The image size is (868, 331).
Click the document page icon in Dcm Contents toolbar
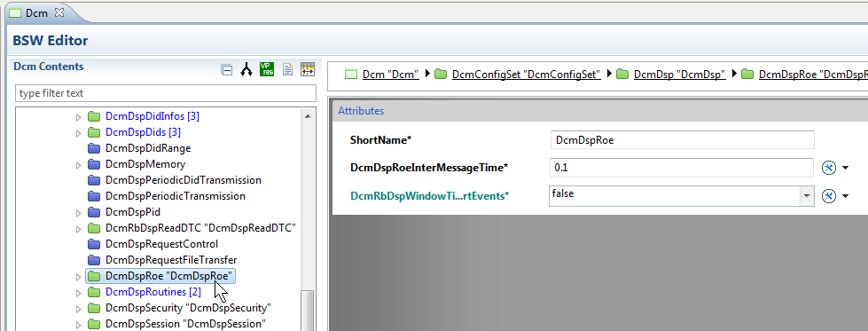[x=287, y=69]
